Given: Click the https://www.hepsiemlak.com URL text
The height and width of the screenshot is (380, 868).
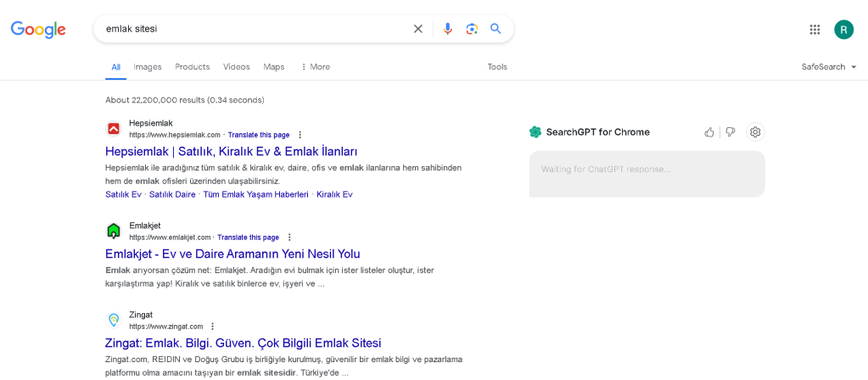Looking at the screenshot, I should (175, 135).
